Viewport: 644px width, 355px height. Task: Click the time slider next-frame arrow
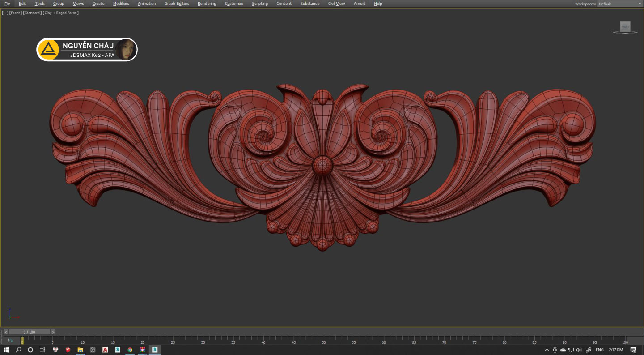pos(53,332)
